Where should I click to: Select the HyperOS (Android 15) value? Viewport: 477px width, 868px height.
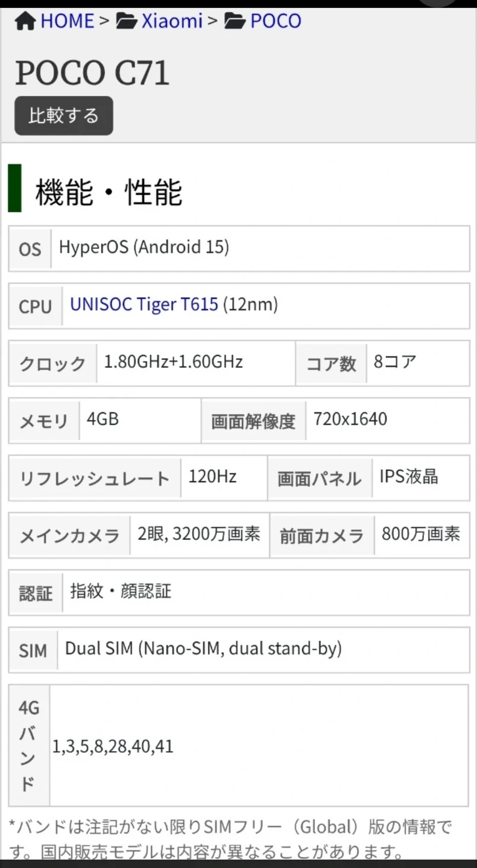tap(144, 247)
